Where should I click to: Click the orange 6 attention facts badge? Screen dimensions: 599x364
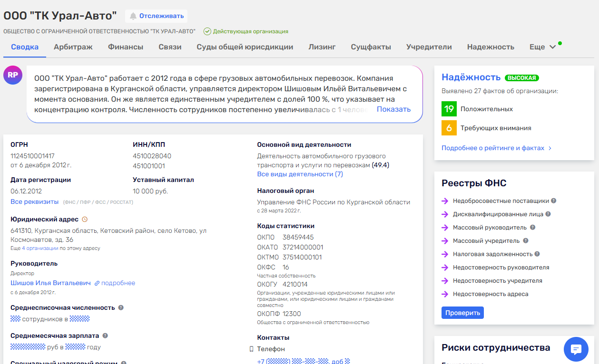449,128
